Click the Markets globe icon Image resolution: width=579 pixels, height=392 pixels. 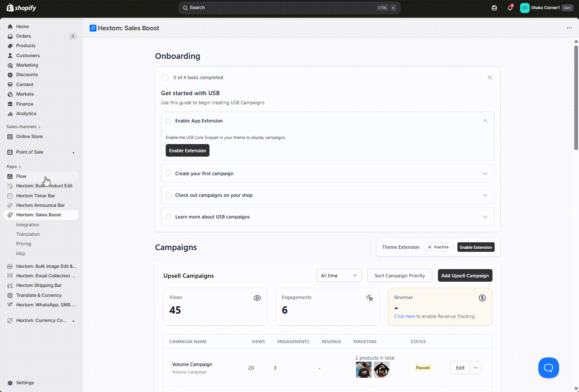click(10, 94)
